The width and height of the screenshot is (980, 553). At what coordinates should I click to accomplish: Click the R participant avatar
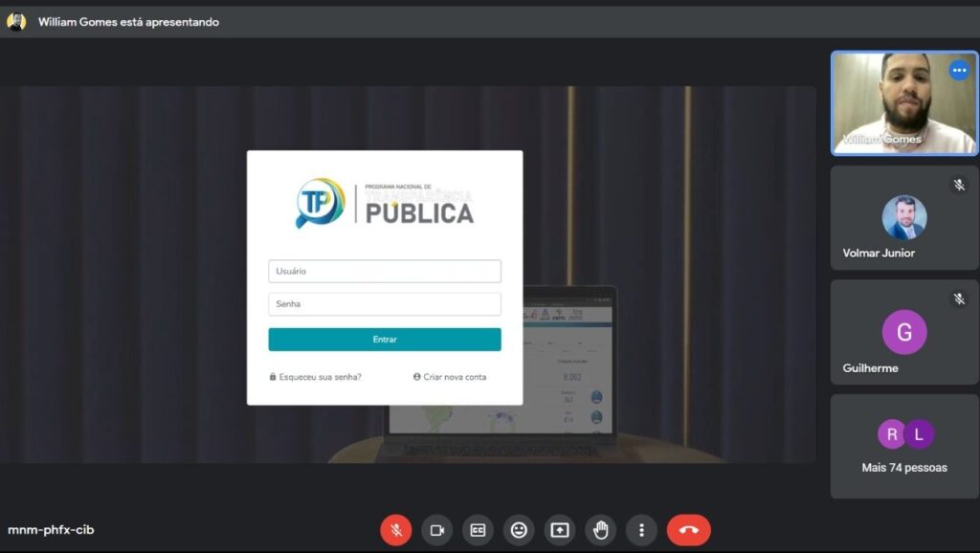click(x=891, y=434)
